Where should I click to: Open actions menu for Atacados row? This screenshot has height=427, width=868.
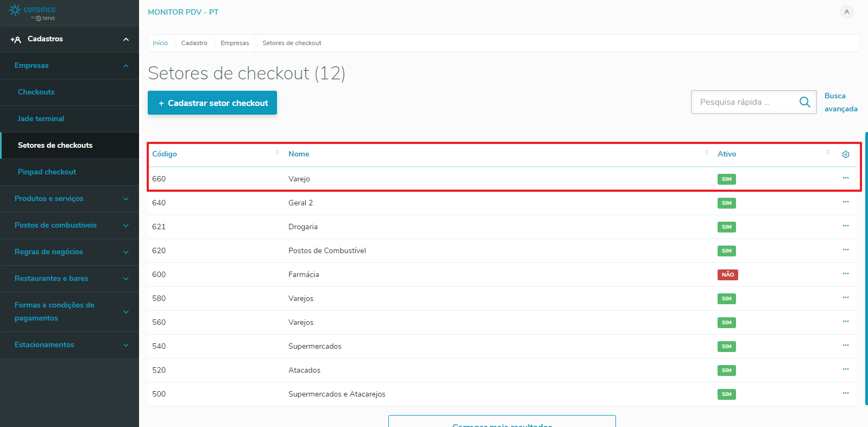coord(846,369)
